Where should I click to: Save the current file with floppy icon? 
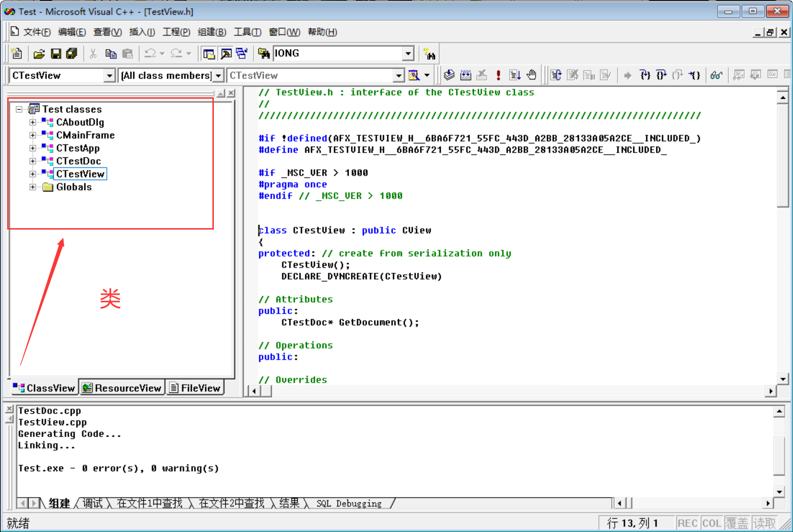(56, 54)
